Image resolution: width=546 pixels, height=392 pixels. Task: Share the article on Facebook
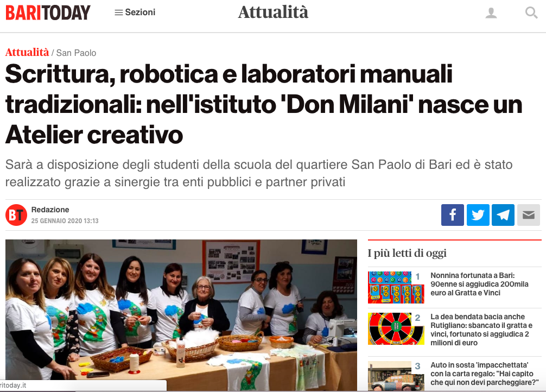[x=452, y=215]
